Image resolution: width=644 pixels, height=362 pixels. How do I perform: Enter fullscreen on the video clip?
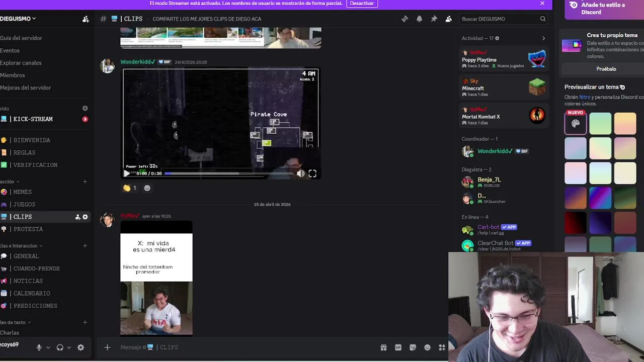(x=312, y=173)
